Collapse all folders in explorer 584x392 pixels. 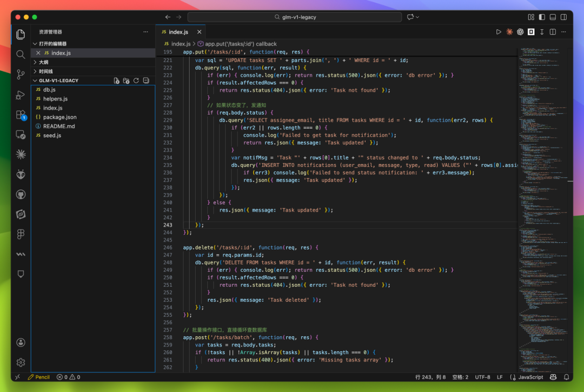tap(146, 81)
